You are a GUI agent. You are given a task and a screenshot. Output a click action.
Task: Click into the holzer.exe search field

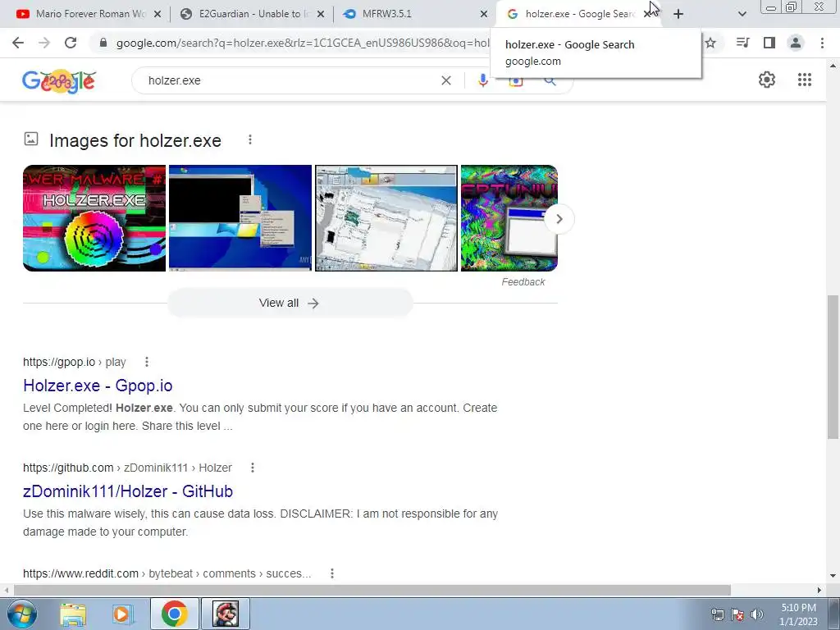pos(290,80)
